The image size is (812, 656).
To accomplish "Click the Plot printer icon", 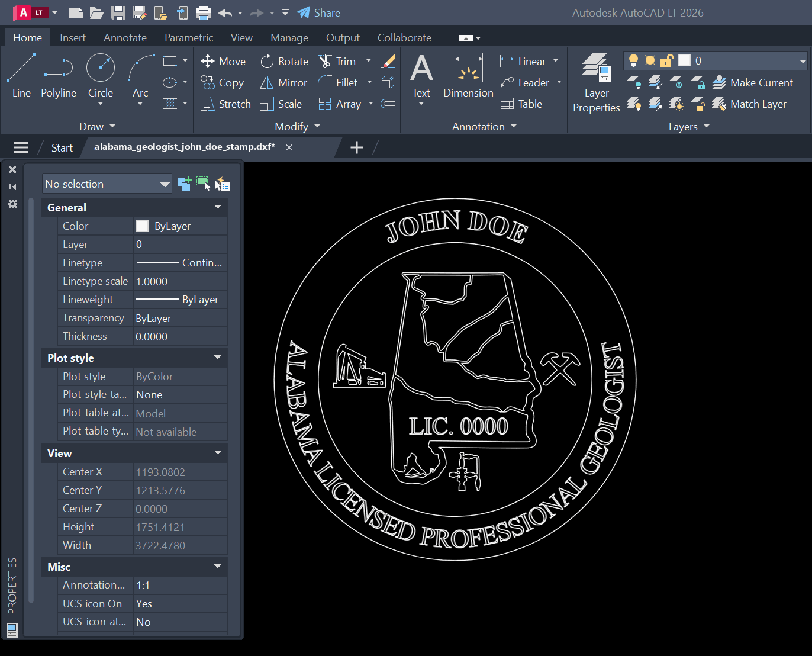I will tap(204, 12).
